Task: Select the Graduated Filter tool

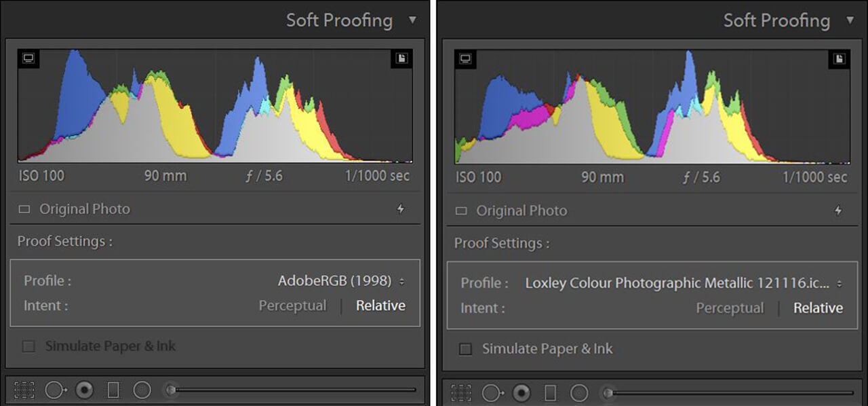Action: click(x=113, y=390)
